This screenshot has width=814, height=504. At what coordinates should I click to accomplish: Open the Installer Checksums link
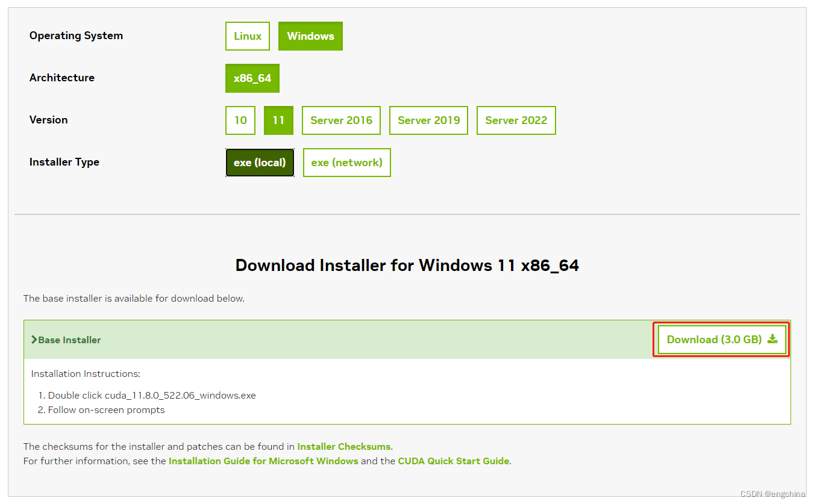(344, 447)
